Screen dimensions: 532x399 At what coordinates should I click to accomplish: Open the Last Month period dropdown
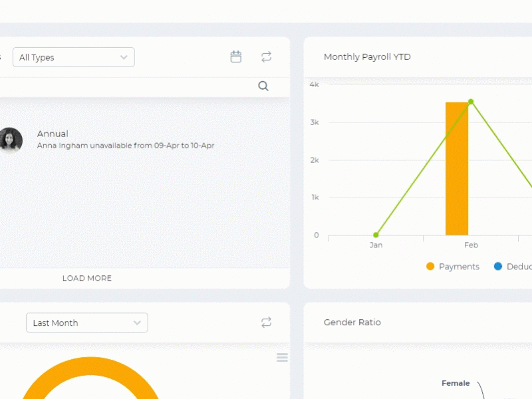pyautogui.click(x=87, y=323)
